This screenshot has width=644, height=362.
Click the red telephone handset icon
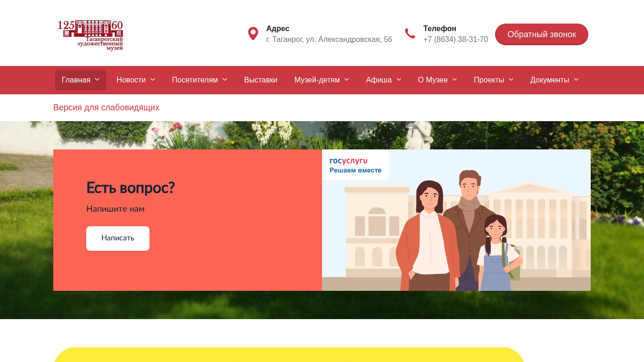point(410,33)
